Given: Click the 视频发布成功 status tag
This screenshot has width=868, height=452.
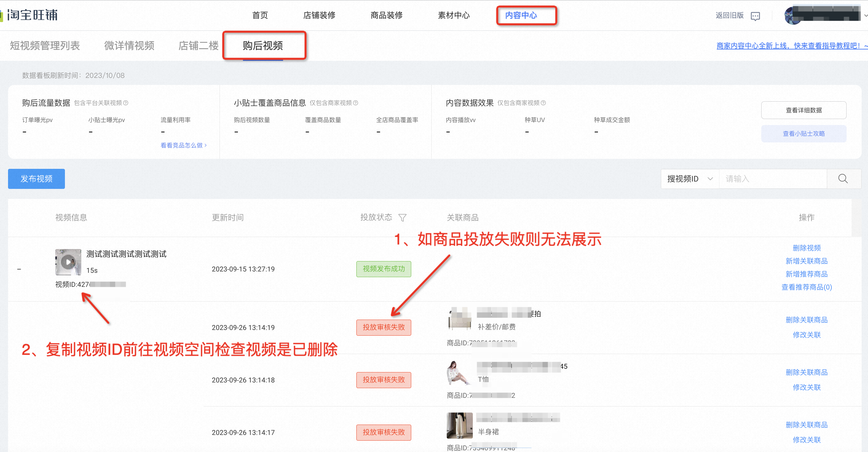Looking at the screenshot, I should coord(383,269).
